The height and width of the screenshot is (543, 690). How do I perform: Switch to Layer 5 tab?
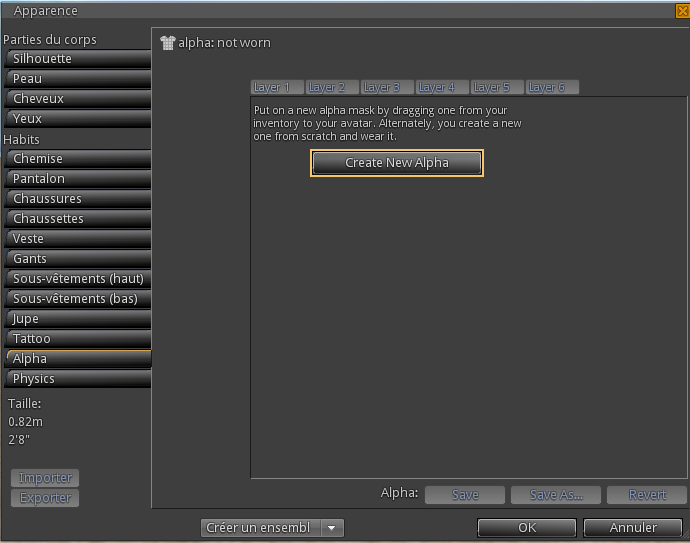(x=497, y=87)
